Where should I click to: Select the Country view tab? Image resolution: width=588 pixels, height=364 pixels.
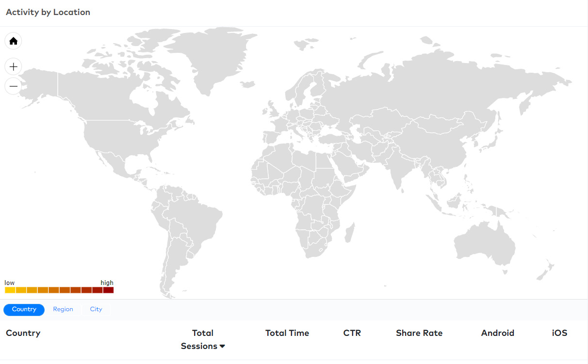pos(24,310)
